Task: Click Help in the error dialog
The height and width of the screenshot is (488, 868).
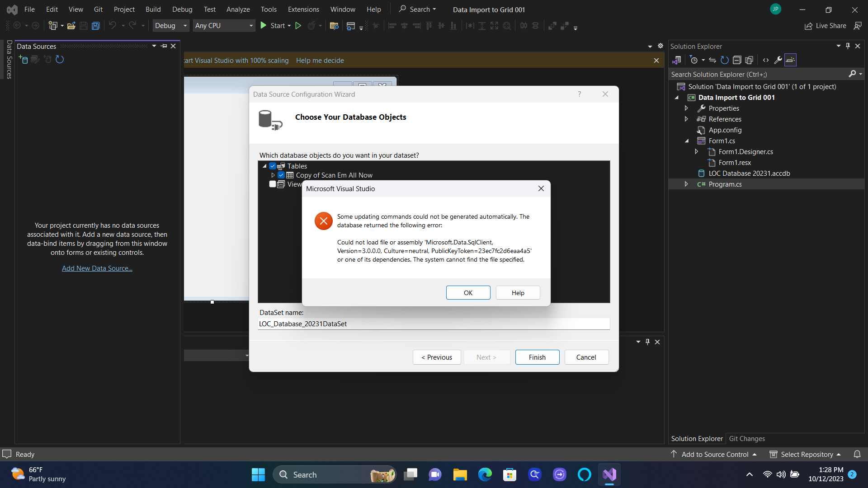Action: point(518,293)
